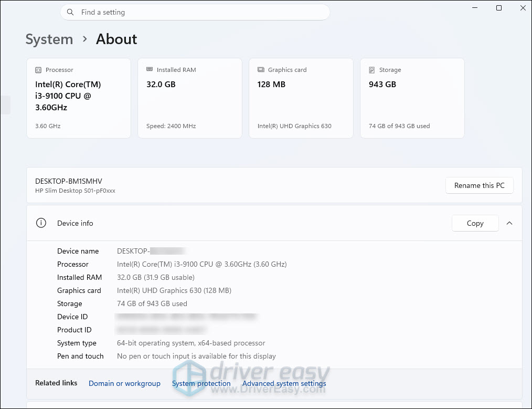Click the Device name row label
The width and height of the screenshot is (532, 409).
click(78, 251)
